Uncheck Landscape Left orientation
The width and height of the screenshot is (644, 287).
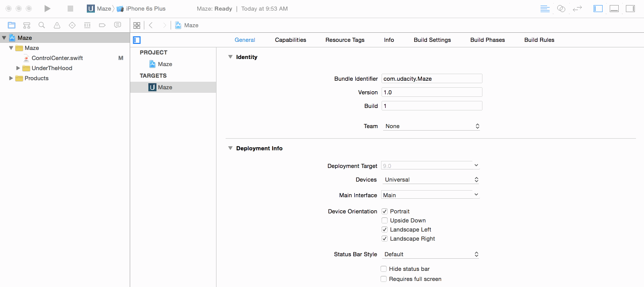(x=385, y=229)
